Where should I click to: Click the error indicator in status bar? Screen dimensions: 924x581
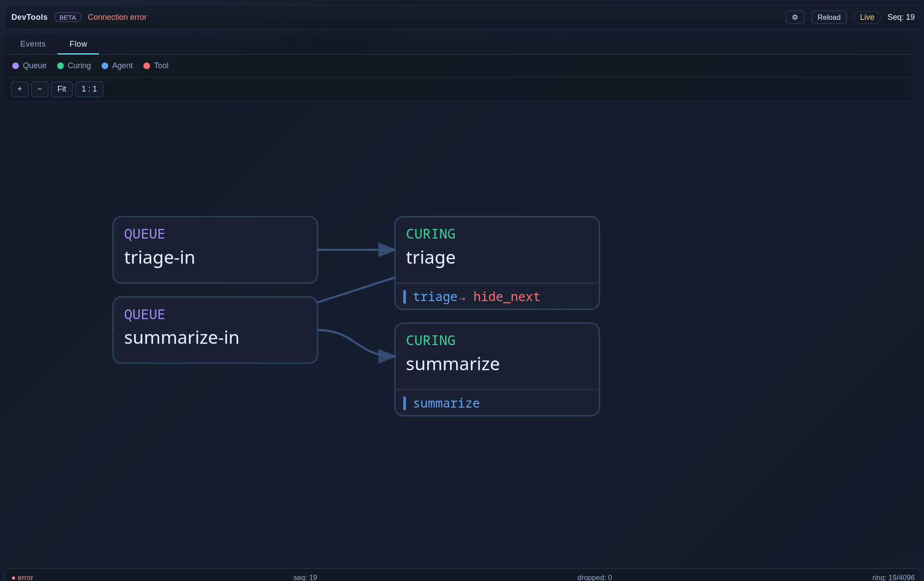click(x=22, y=577)
